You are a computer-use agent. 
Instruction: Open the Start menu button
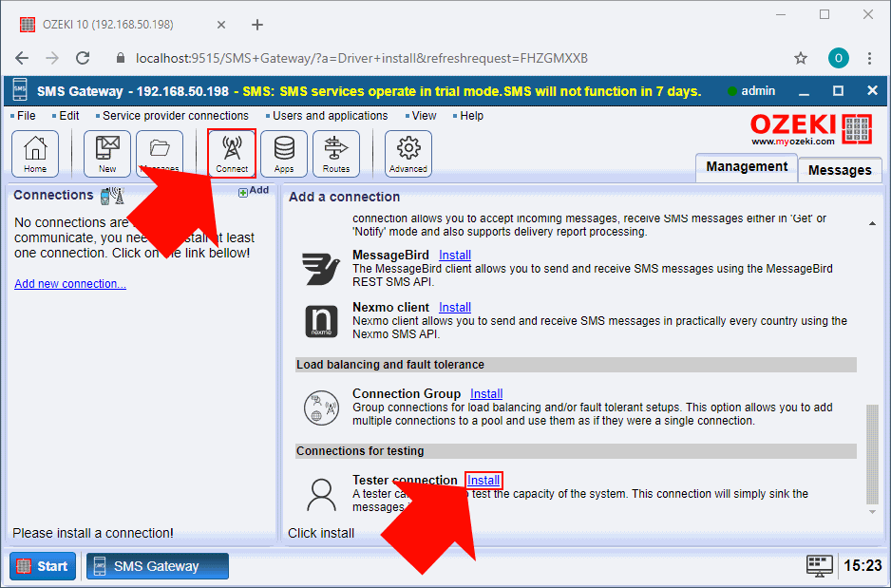(43, 566)
